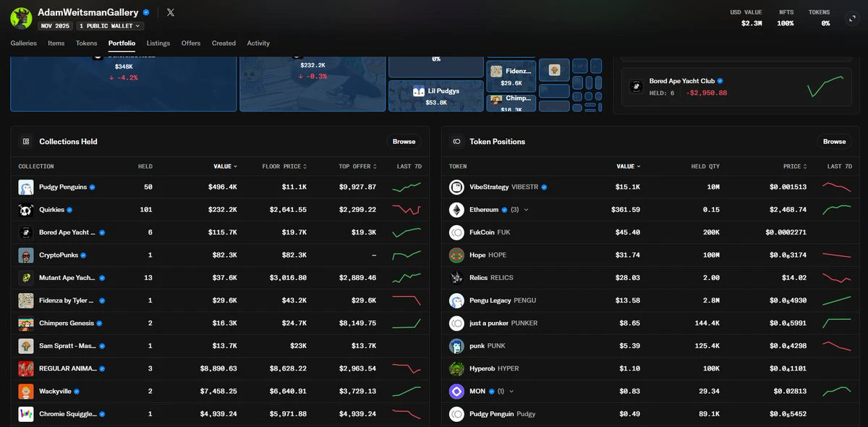
Task: Click the Fidenza by Tyler collection icon
Action: [26, 300]
